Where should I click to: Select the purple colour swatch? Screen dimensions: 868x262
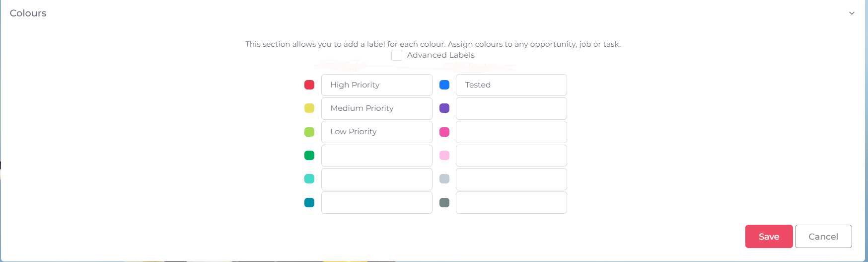(444, 108)
